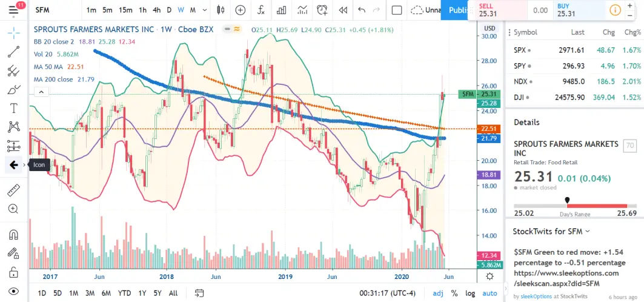Screen dimensions: 644x302
Task: Open the main hamburger menu
Action: pyautogui.click(x=13, y=10)
